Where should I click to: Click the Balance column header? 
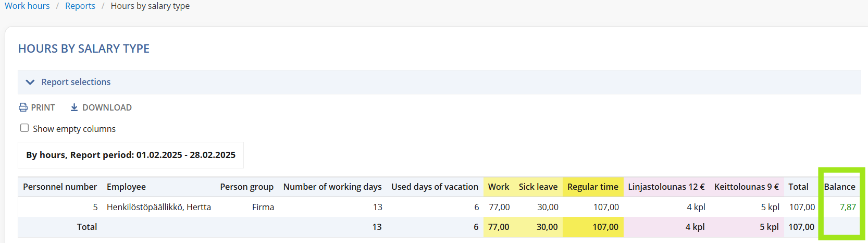click(x=839, y=187)
